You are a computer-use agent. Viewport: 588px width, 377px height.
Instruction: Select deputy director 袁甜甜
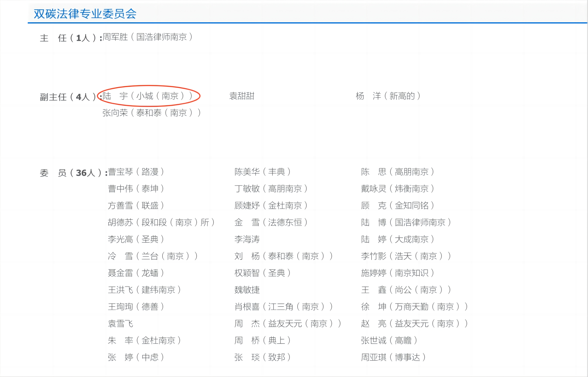242,96
